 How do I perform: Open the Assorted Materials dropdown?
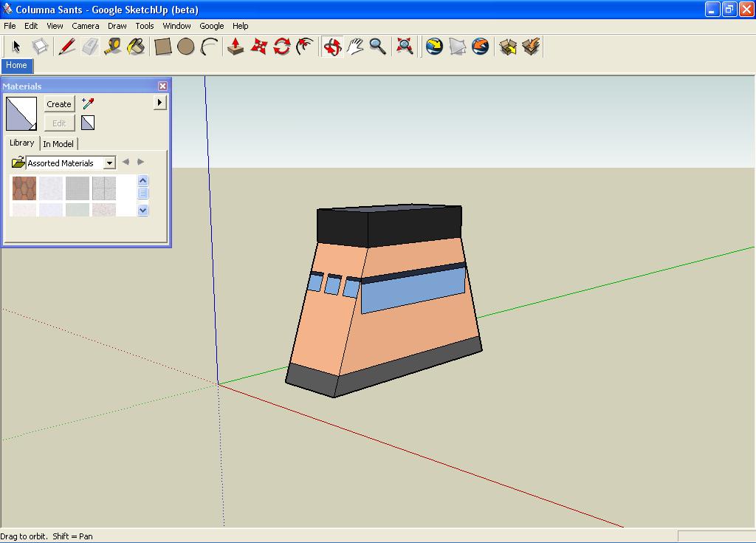tap(109, 163)
